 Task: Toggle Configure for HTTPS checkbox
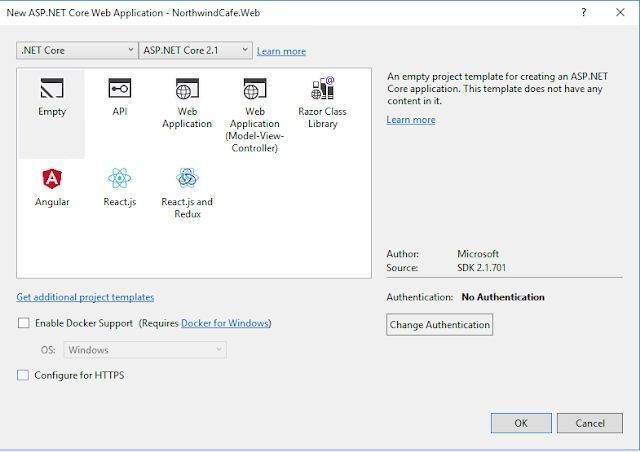click(x=23, y=375)
